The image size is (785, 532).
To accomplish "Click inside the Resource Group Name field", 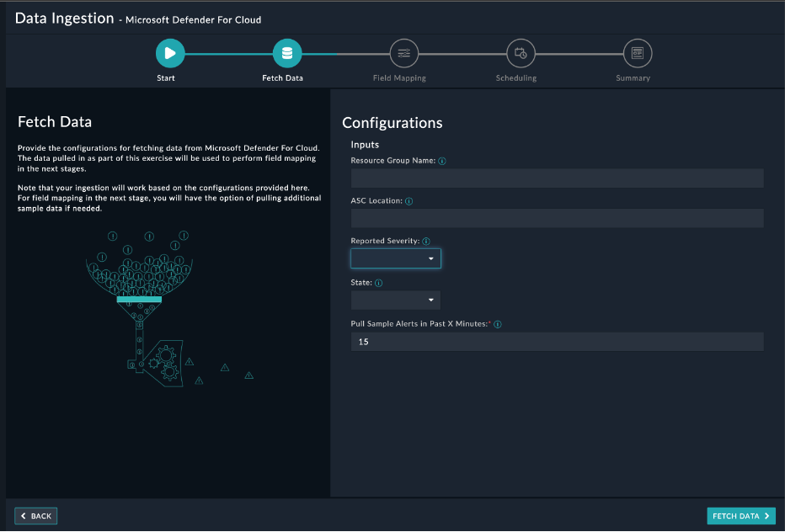I will point(557,178).
